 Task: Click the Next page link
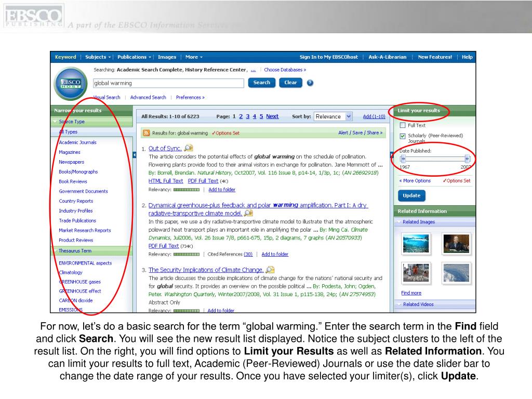[272, 116]
